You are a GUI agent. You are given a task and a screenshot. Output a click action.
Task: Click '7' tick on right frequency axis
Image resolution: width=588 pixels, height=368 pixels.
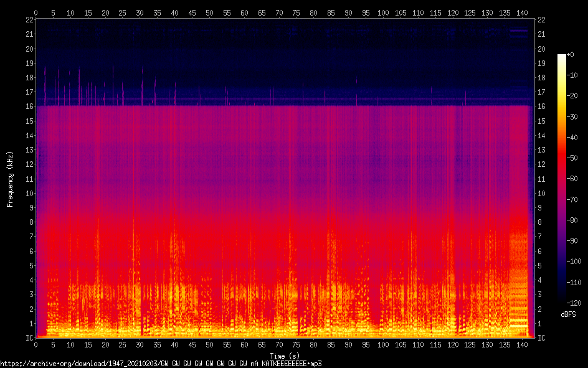539,237
